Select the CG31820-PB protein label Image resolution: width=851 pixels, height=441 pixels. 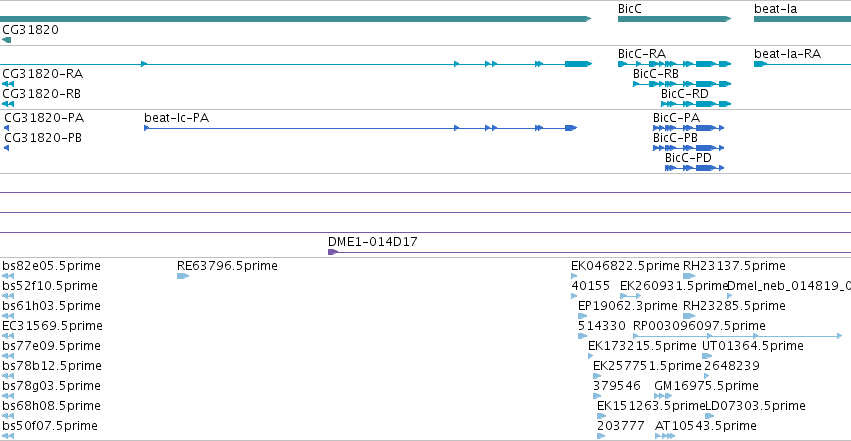43,138
